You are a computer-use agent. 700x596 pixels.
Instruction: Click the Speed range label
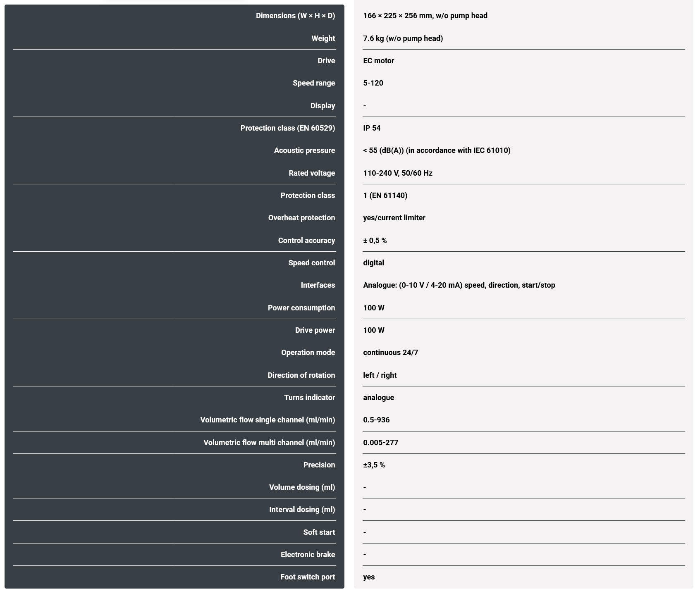314,83
